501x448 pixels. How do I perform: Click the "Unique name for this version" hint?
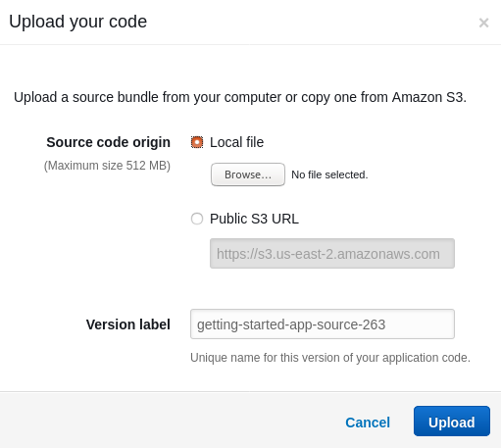click(x=330, y=358)
